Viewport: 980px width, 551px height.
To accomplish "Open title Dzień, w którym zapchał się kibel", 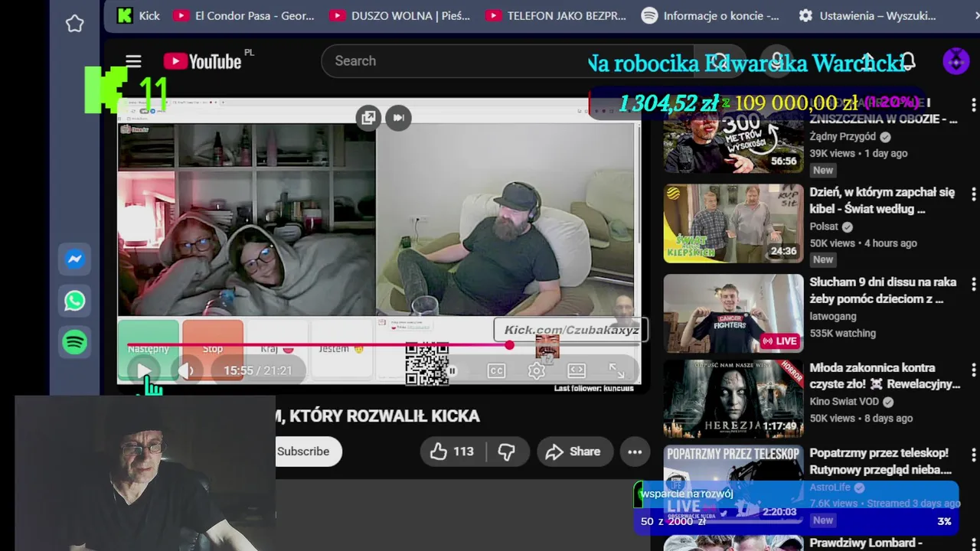I will [x=882, y=201].
